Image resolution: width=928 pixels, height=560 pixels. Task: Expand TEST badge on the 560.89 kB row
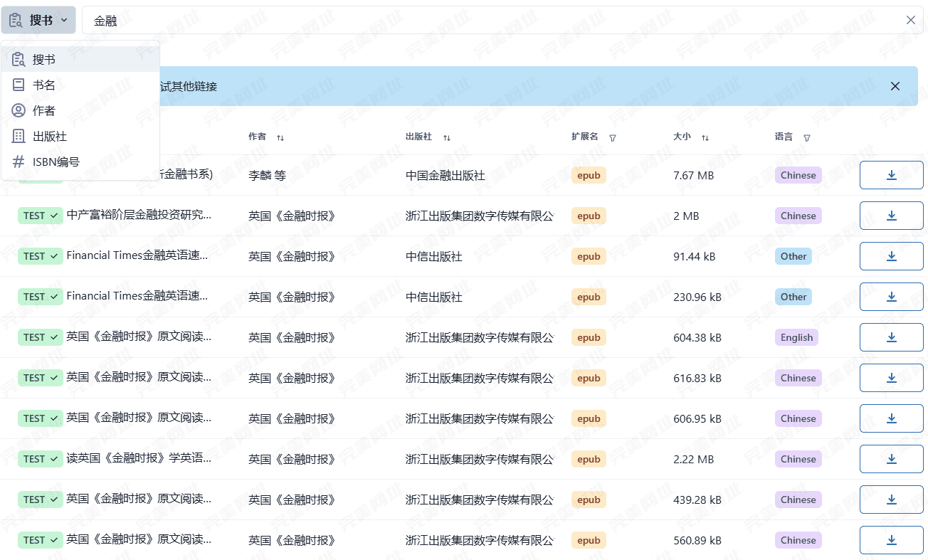tap(41, 540)
